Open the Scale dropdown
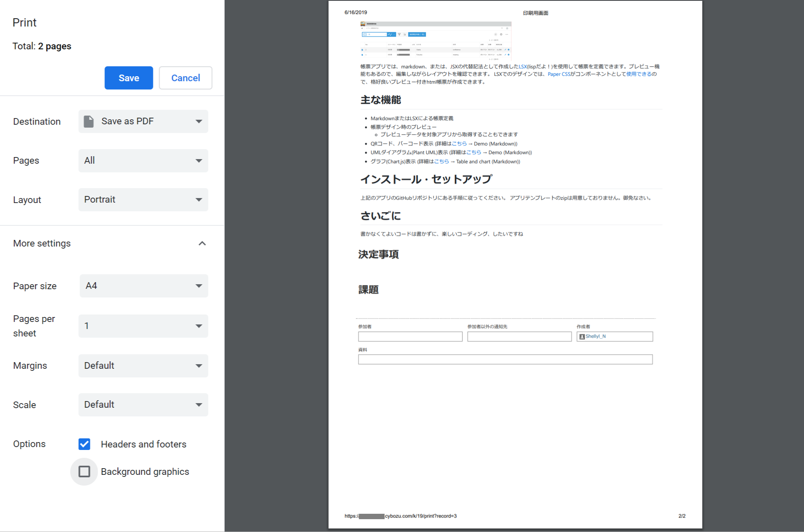 point(143,405)
